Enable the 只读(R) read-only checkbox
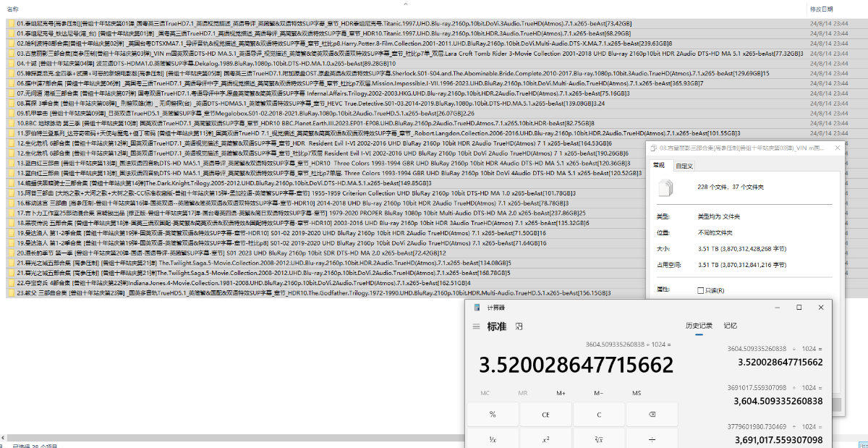 pyautogui.click(x=700, y=290)
